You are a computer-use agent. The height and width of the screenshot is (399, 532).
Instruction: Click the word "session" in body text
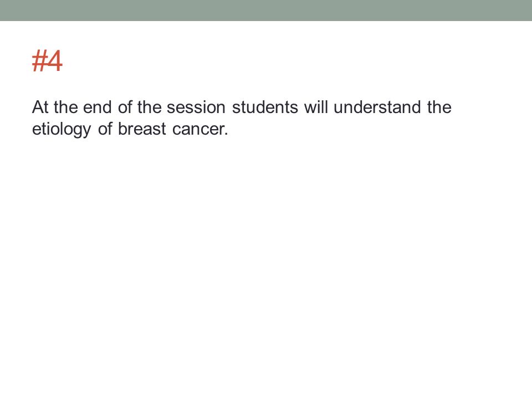(196, 107)
